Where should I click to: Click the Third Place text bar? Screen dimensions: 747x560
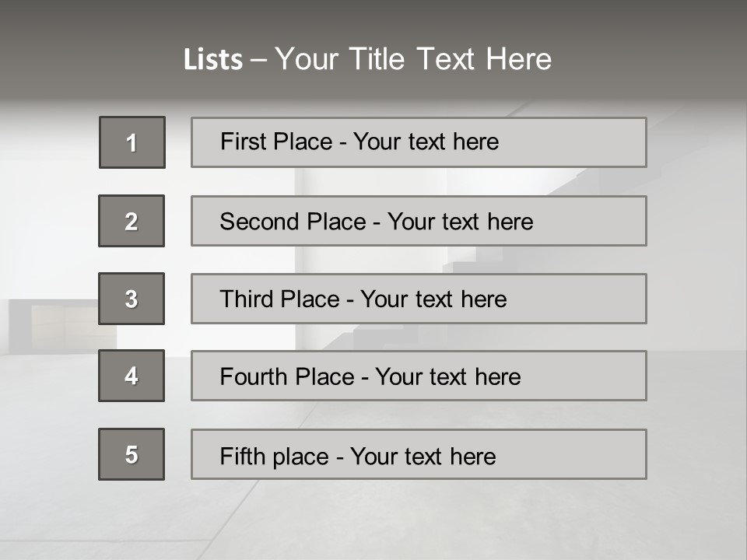click(419, 299)
